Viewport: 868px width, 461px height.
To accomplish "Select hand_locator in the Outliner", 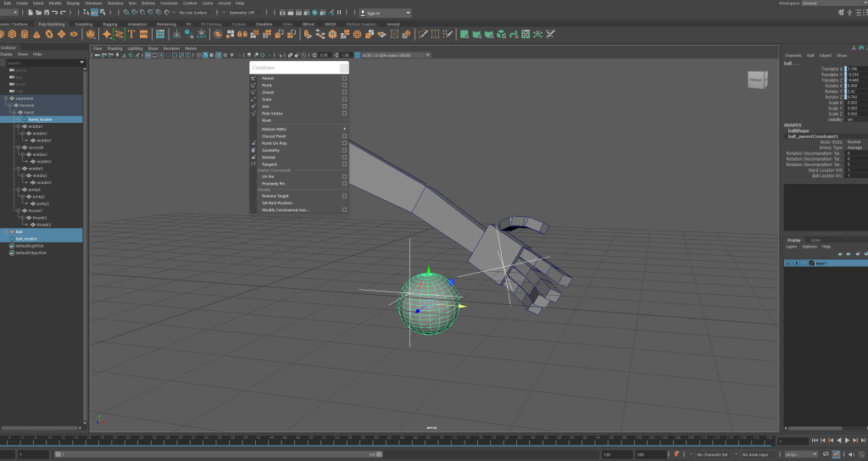I will 41,119.
